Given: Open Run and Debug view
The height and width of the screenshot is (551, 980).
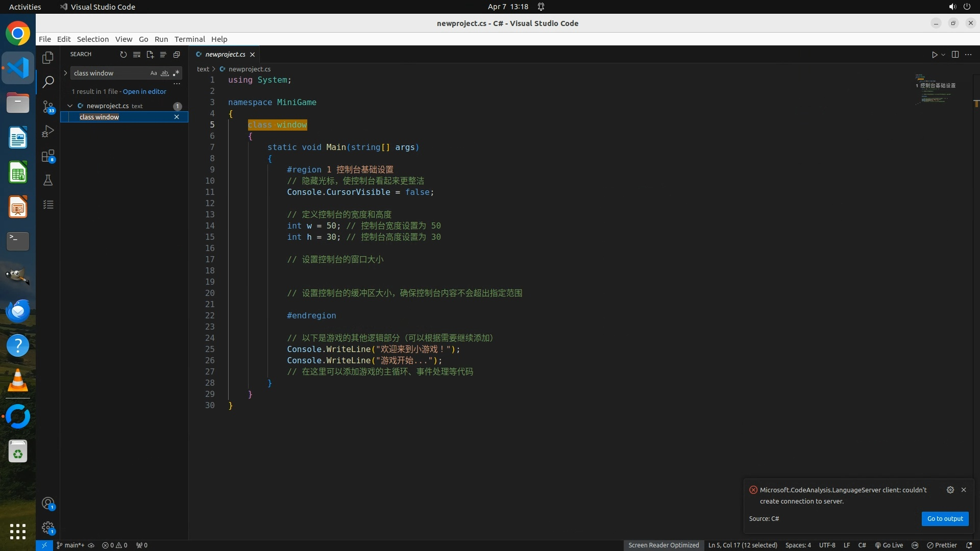Looking at the screenshot, I should [x=48, y=131].
